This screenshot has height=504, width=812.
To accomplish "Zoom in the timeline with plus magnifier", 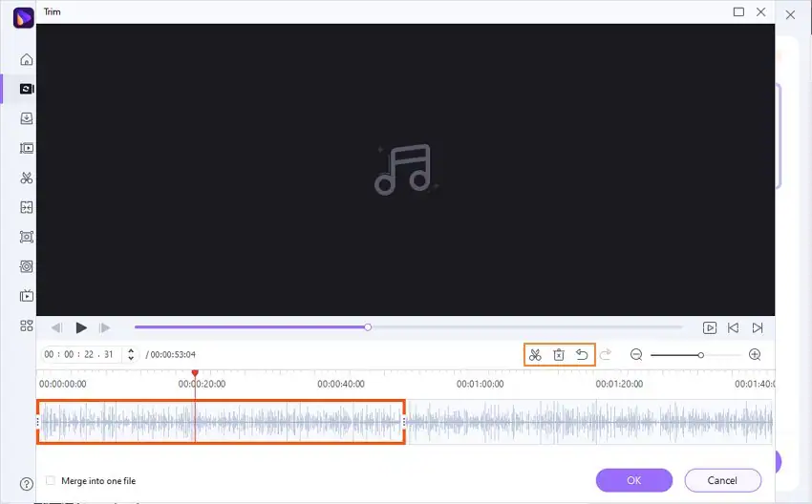I will pyautogui.click(x=755, y=355).
